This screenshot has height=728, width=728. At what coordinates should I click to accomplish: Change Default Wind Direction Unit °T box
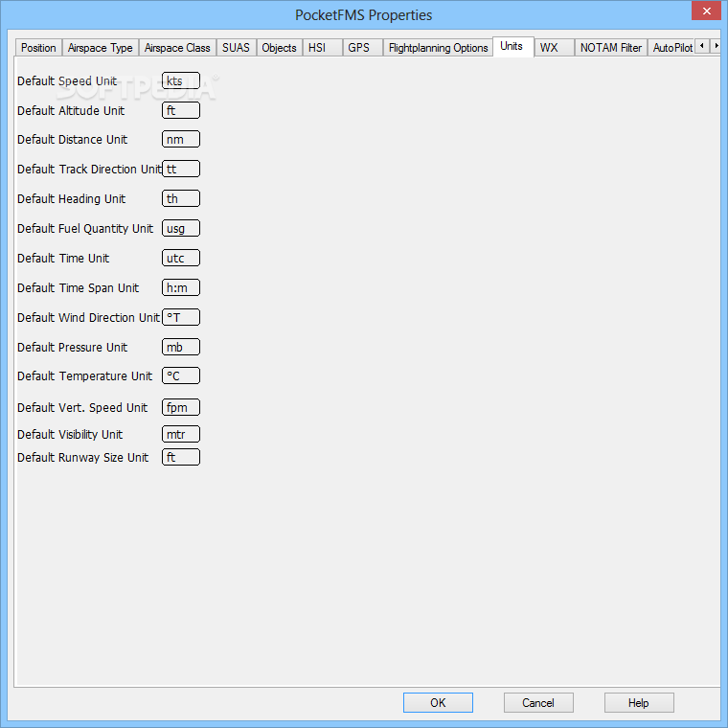181,318
